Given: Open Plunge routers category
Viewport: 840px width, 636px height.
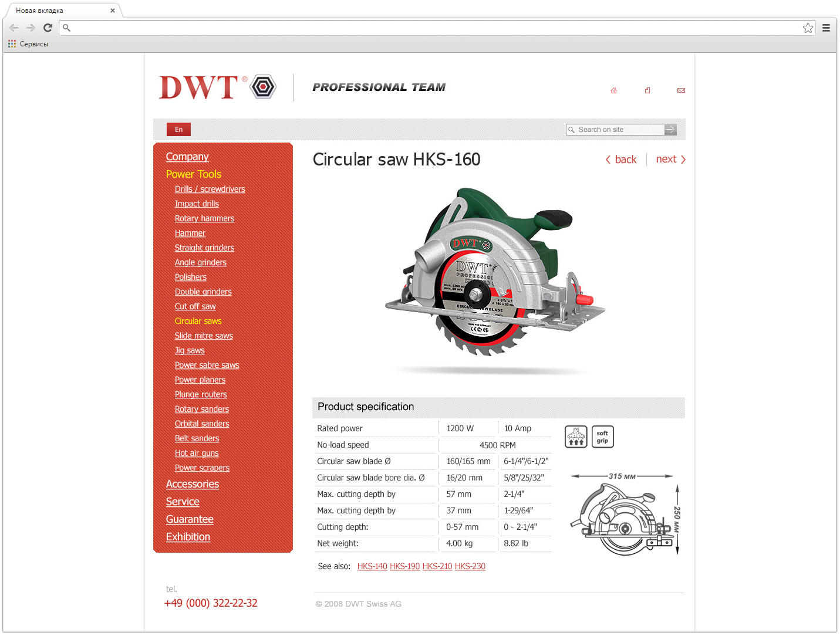Looking at the screenshot, I should tap(201, 394).
